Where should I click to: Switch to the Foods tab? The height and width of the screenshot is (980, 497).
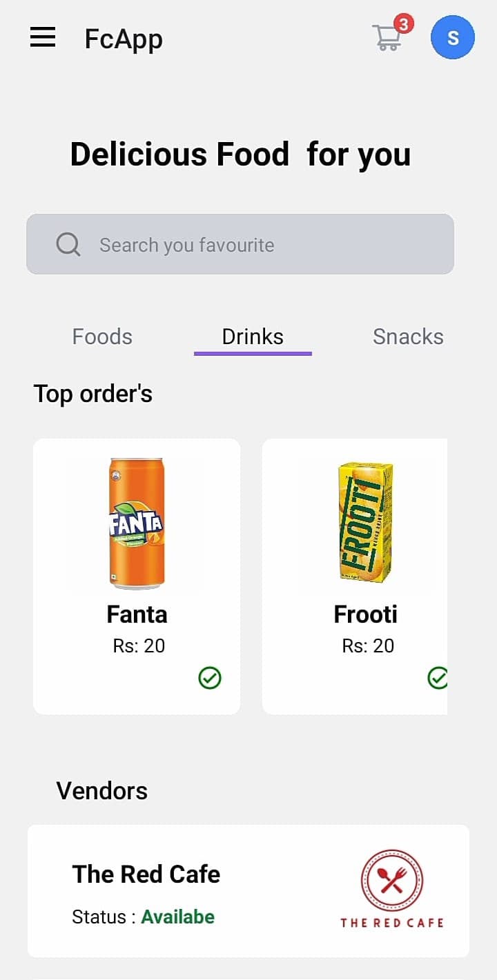pyautogui.click(x=102, y=337)
